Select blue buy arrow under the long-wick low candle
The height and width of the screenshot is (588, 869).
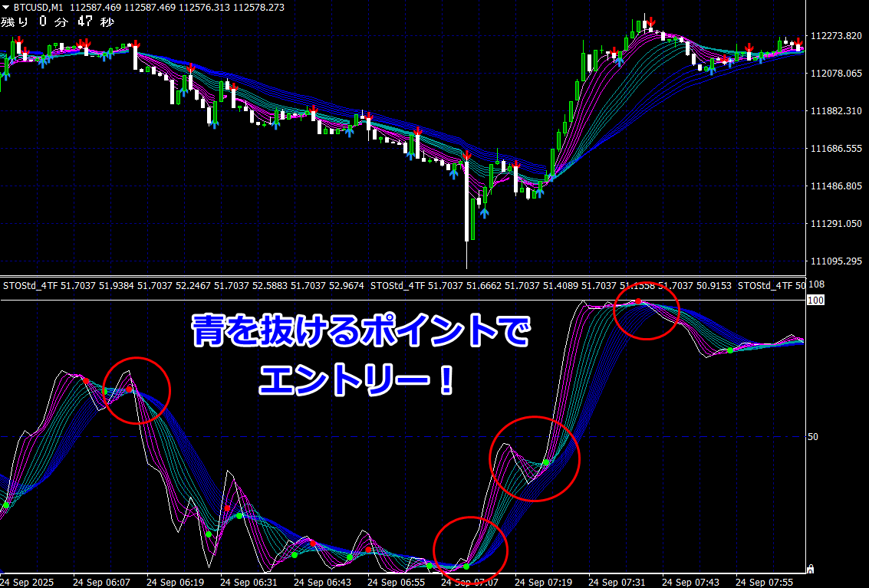point(485,213)
